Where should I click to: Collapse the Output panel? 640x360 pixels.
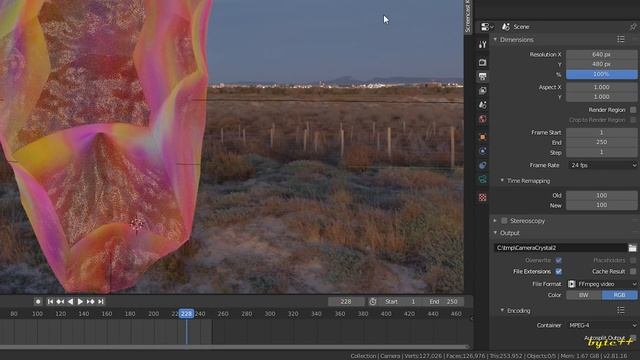(496, 233)
